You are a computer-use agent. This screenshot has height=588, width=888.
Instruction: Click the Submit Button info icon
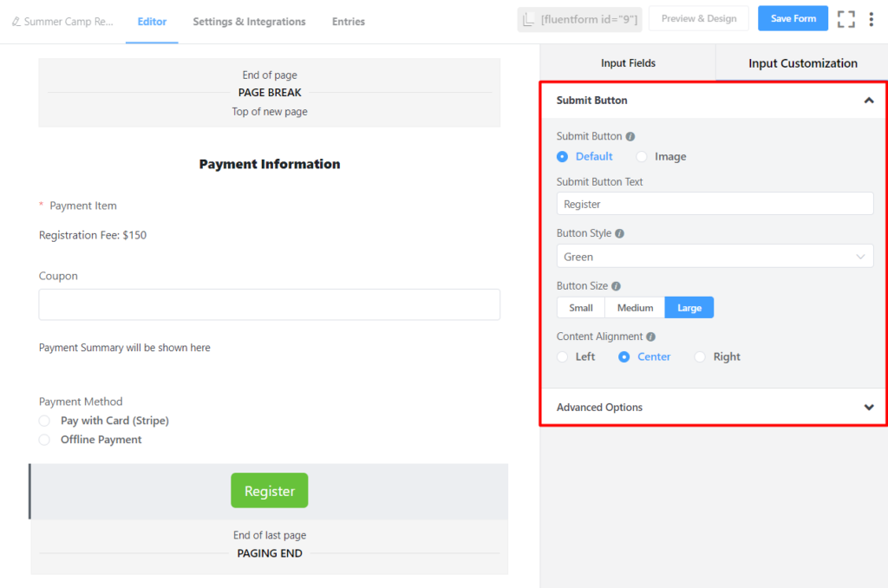coord(630,136)
